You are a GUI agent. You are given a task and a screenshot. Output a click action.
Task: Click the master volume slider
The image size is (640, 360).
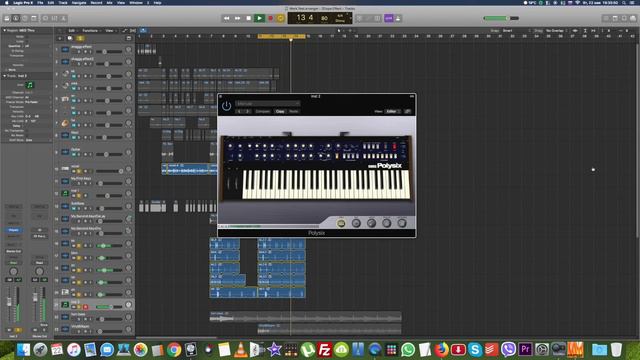pyautogui.click(x=501, y=18)
